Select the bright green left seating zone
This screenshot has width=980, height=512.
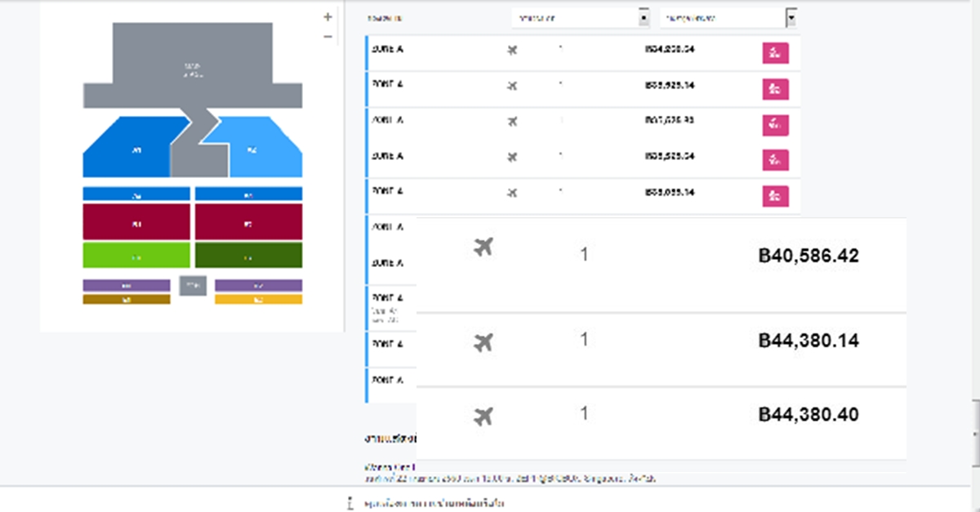pyautogui.click(x=136, y=256)
